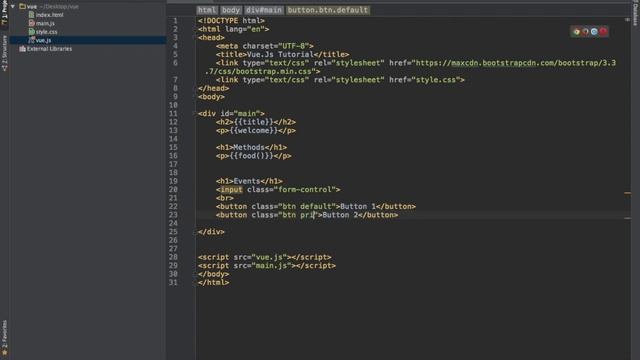The image size is (640, 360).
Task: Click the Methods heading on line 15
Action: coord(249,147)
